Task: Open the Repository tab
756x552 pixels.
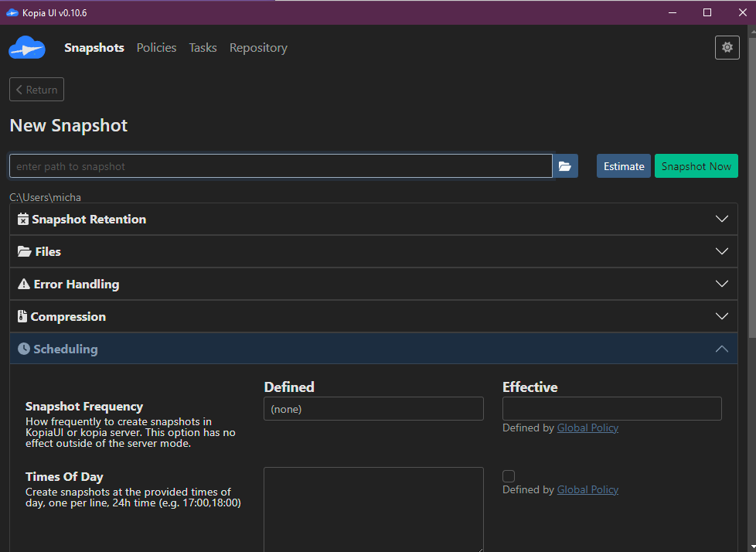Action: (258, 48)
